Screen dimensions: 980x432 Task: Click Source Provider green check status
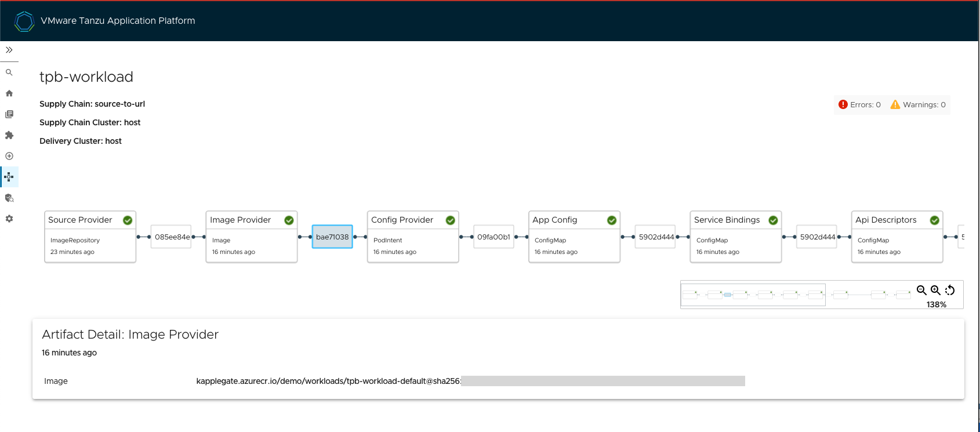pyautogui.click(x=128, y=220)
